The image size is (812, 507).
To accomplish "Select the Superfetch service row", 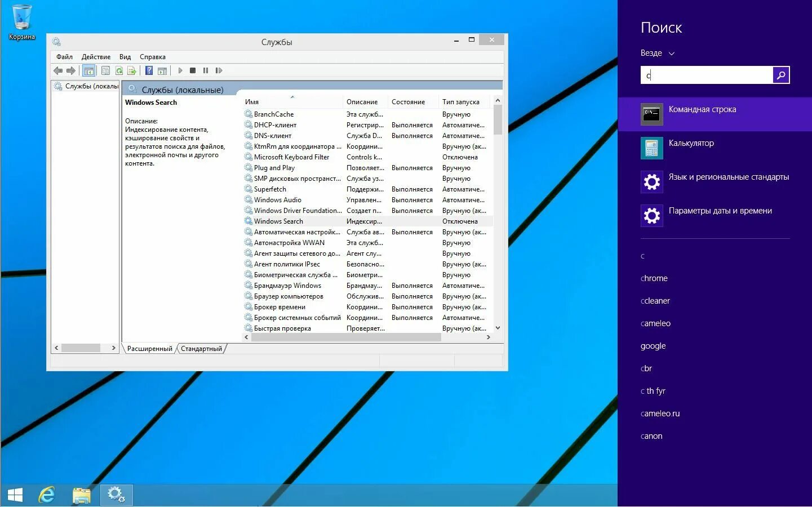I will [367, 189].
